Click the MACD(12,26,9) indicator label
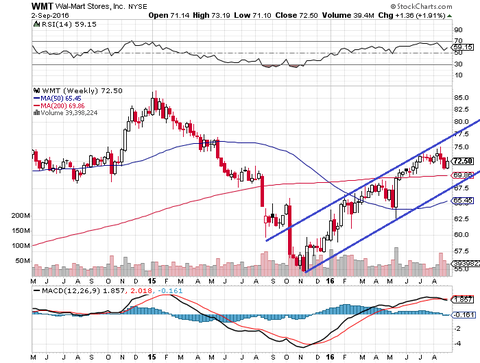This screenshot has width=480, height=363. (x=71, y=291)
